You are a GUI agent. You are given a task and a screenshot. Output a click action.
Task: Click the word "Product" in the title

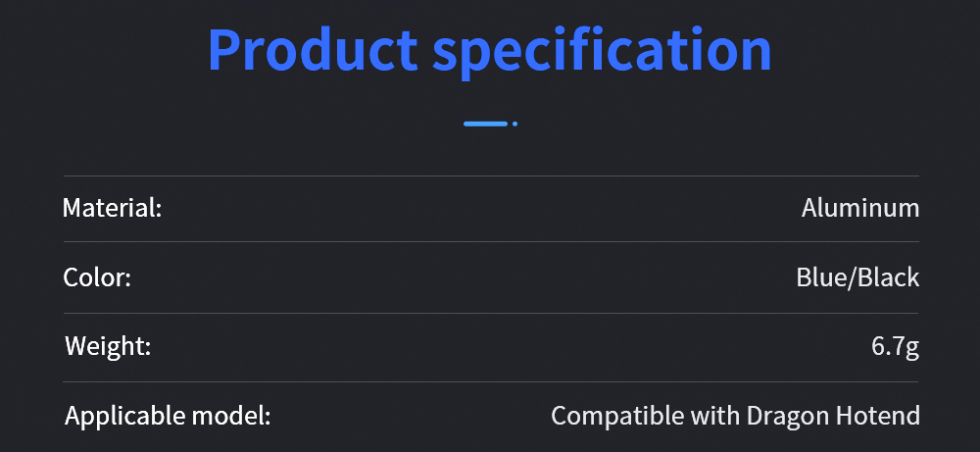pos(313,51)
